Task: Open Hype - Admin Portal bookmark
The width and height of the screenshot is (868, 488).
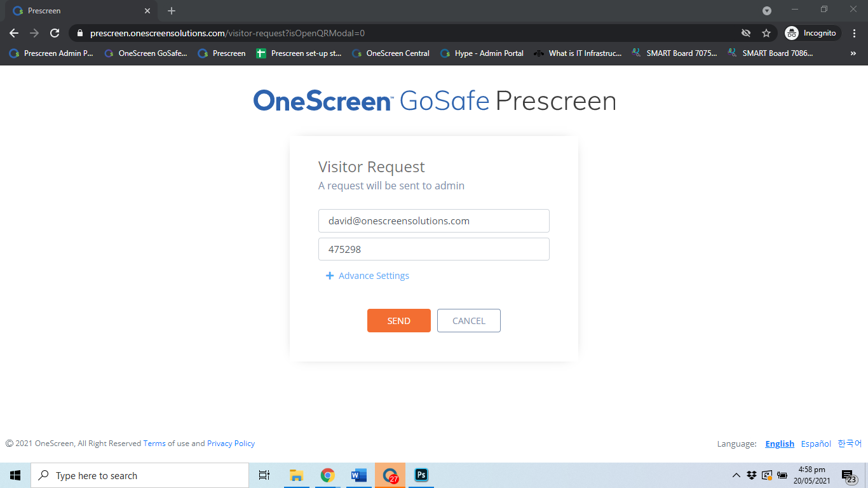Action: point(482,53)
